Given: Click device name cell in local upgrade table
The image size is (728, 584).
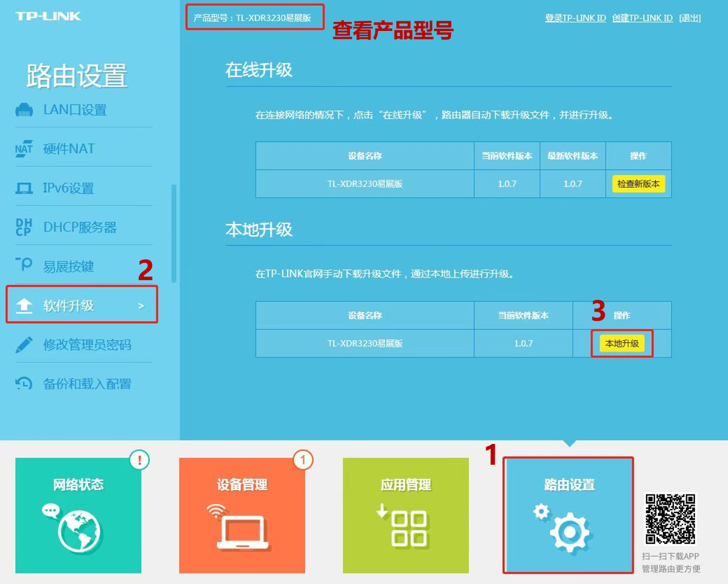Looking at the screenshot, I should coord(365,343).
